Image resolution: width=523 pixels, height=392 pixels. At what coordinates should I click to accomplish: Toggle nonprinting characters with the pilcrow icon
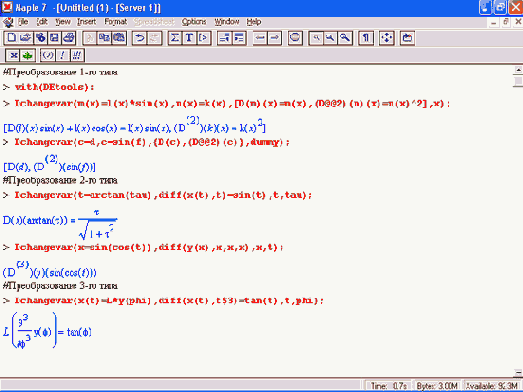[366, 38]
